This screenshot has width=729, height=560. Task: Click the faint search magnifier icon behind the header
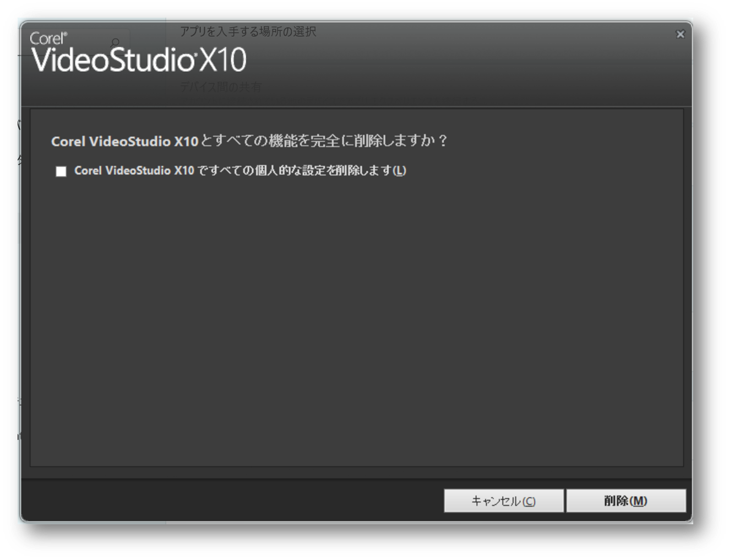[x=115, y=42]
